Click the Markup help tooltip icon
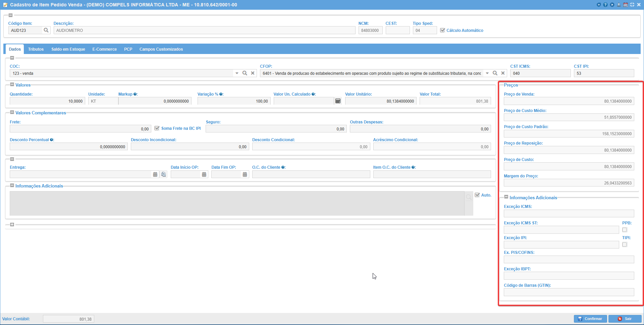 [x=135, y=94]
